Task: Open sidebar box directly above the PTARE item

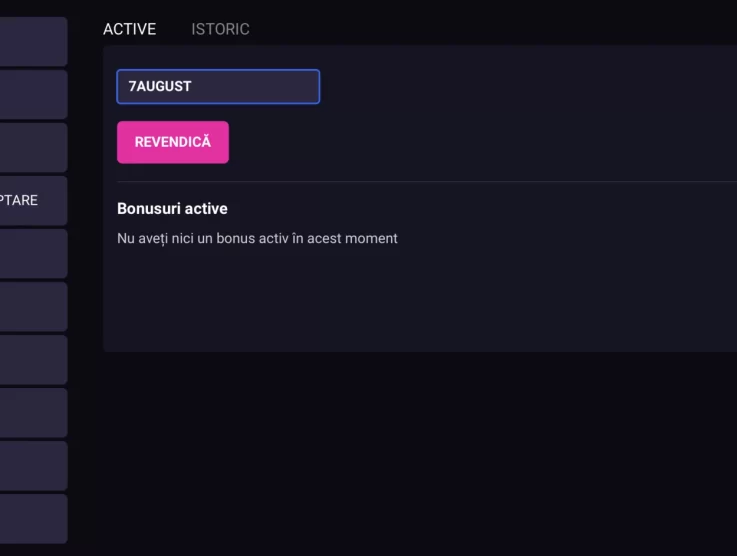Action: point(33,148)
